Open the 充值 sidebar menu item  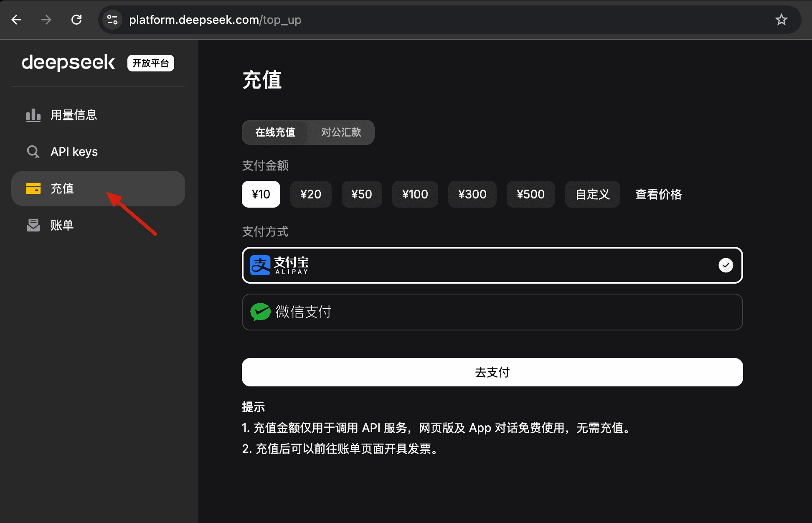click(98, 188)
